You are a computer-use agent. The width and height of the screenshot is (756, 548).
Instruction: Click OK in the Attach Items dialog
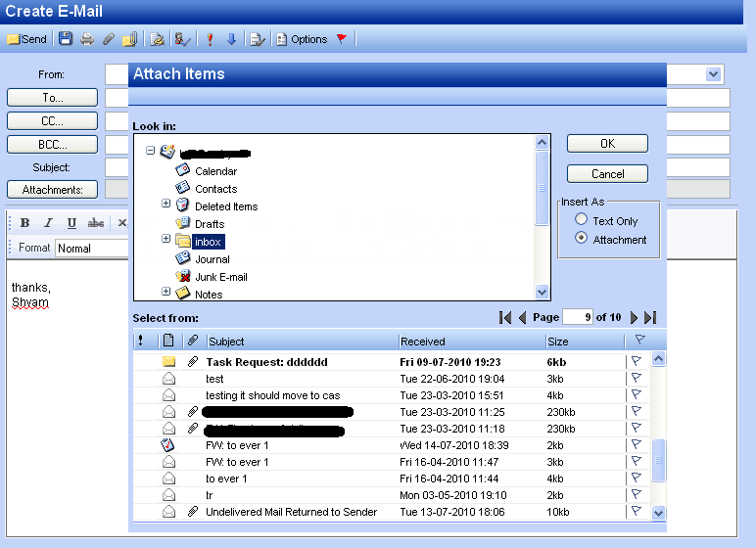click(x=607, y=143)
